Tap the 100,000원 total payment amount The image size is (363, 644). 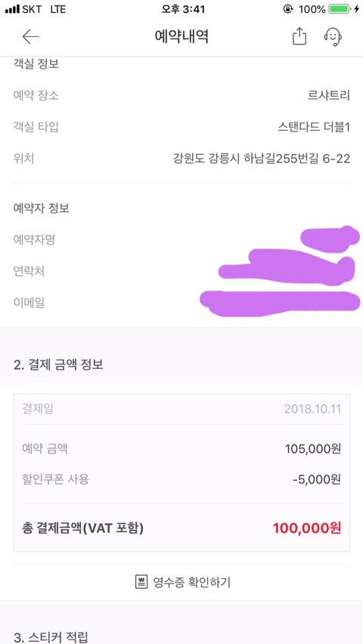point(307,528)
